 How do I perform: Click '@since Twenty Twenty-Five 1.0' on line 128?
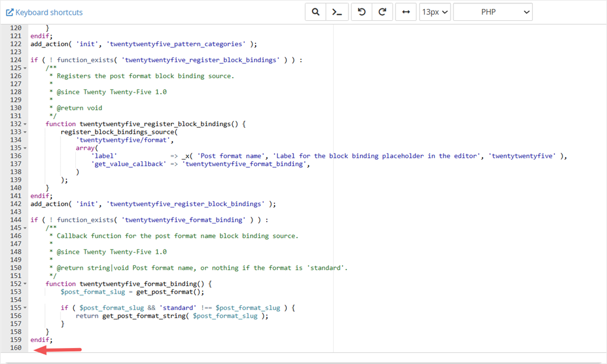(x=111, y=92)
